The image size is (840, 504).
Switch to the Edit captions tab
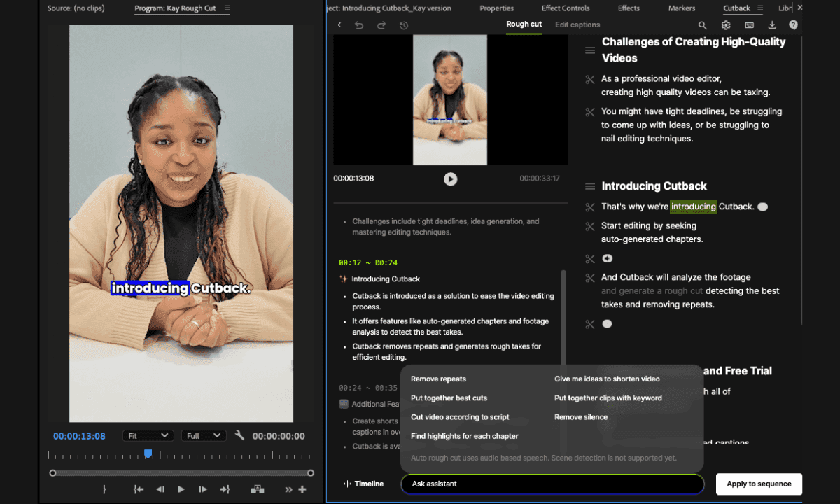[577, 24]
